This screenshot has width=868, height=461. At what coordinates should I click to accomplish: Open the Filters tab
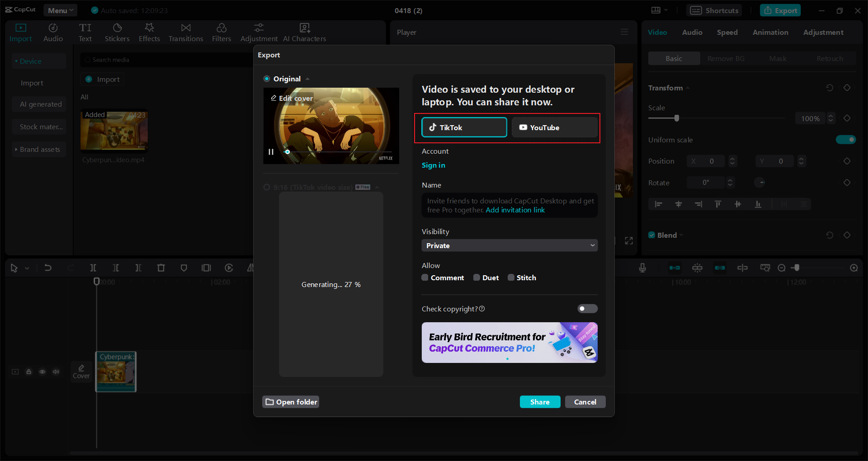222,33
